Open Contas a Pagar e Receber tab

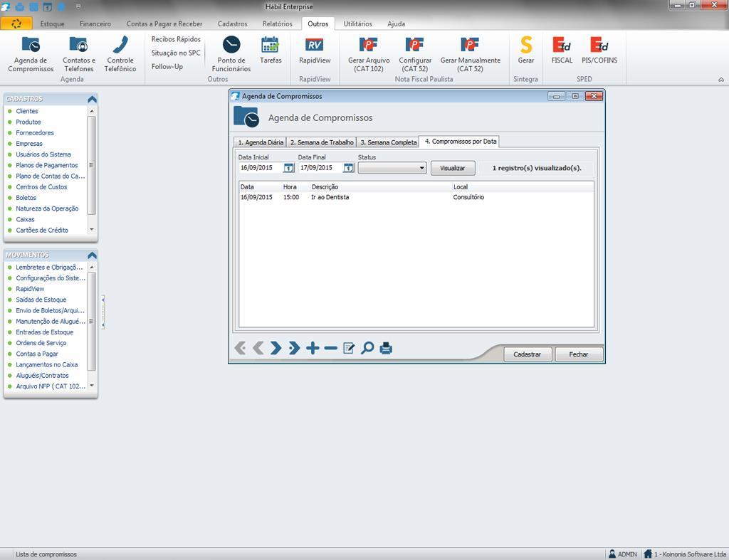coord(164,23)
